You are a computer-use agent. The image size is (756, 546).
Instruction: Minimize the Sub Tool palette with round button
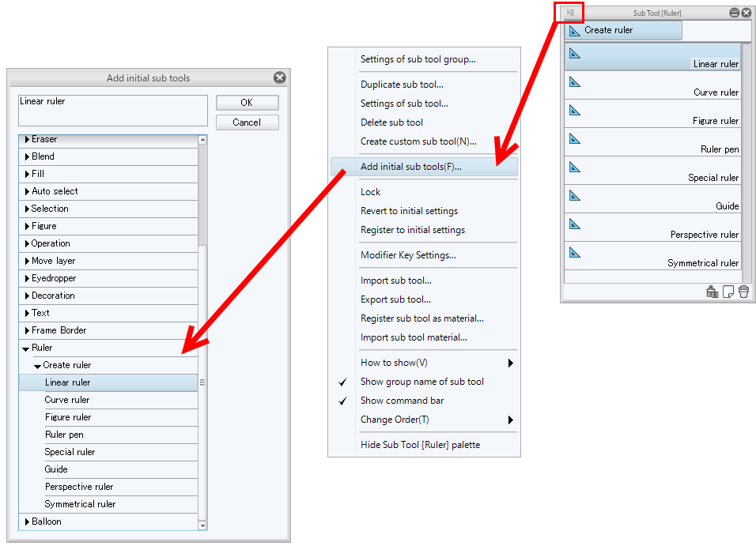735,13
